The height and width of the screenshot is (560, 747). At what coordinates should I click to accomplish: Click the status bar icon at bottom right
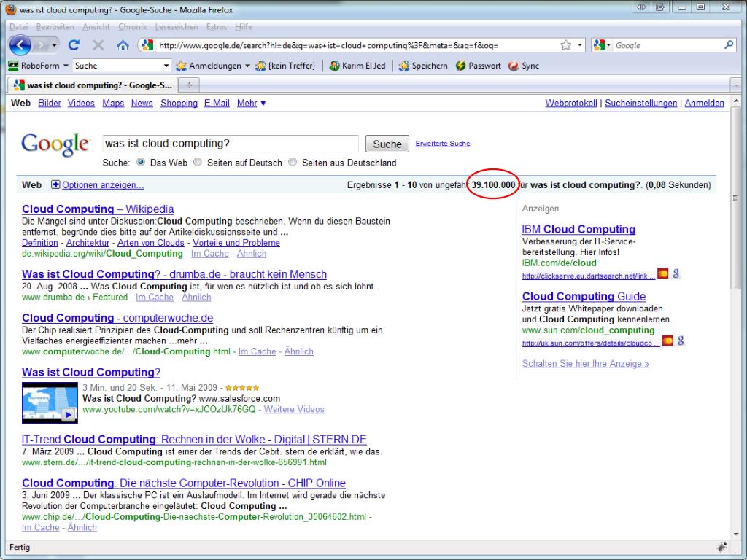point(721,547)
